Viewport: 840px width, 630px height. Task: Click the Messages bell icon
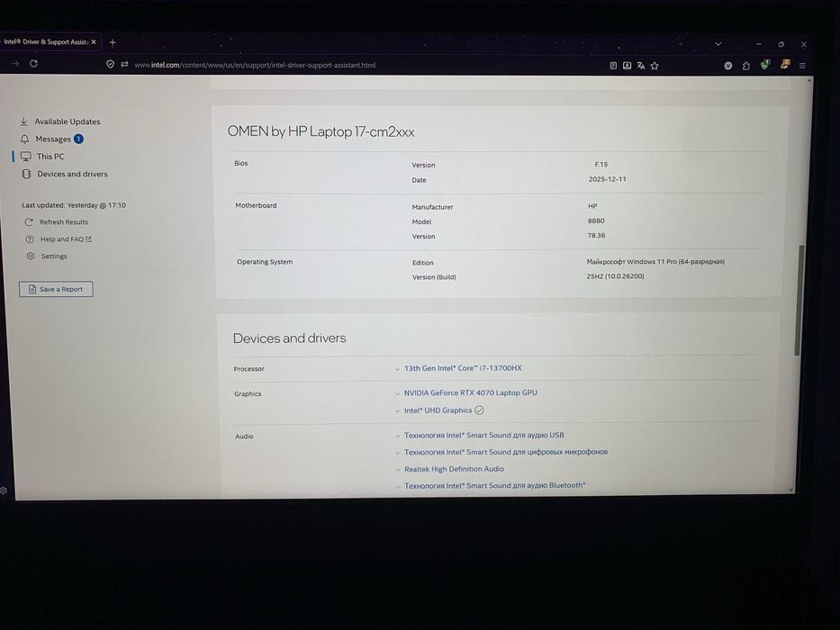(24, 139)
